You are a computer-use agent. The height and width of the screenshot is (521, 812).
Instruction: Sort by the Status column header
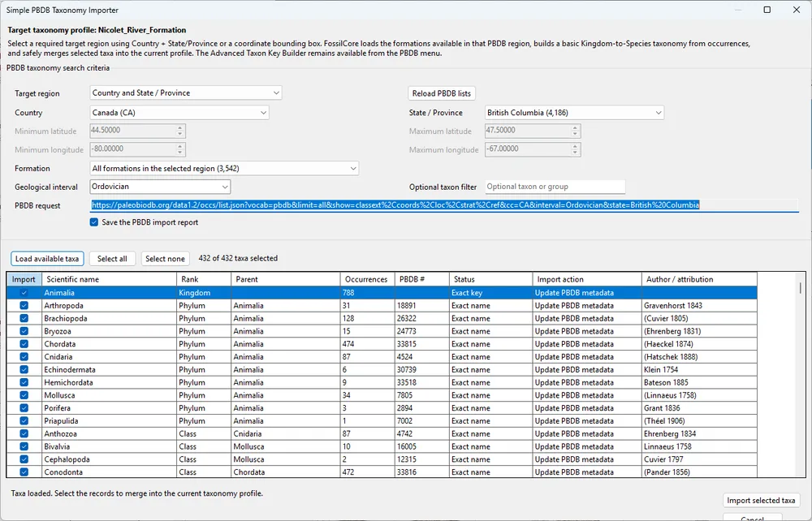coord(490,279)
